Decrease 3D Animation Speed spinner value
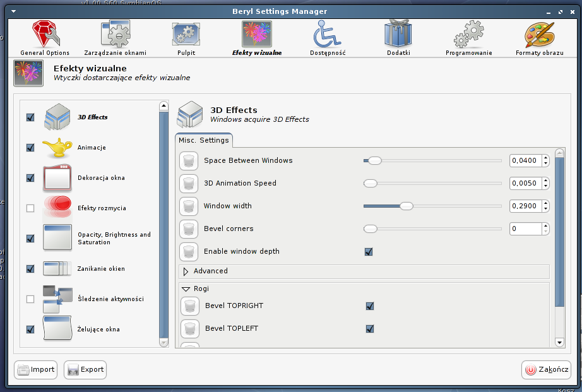This screenshot has width=582, height=392. pos(545,186)
